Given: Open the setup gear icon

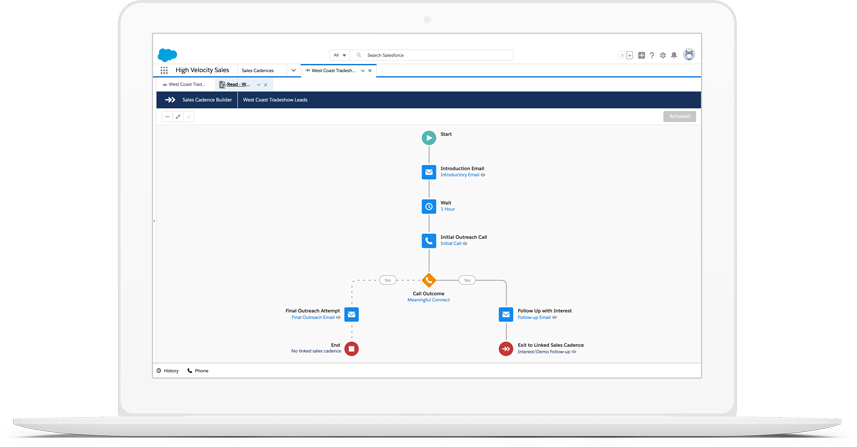Looking at the screenshot, I should click(663, 55).
